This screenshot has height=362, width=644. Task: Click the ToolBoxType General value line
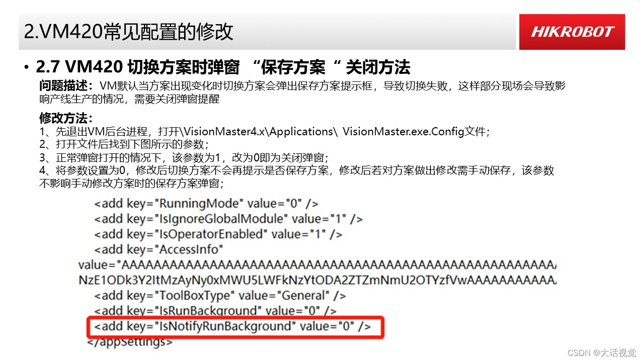(219, 296)
